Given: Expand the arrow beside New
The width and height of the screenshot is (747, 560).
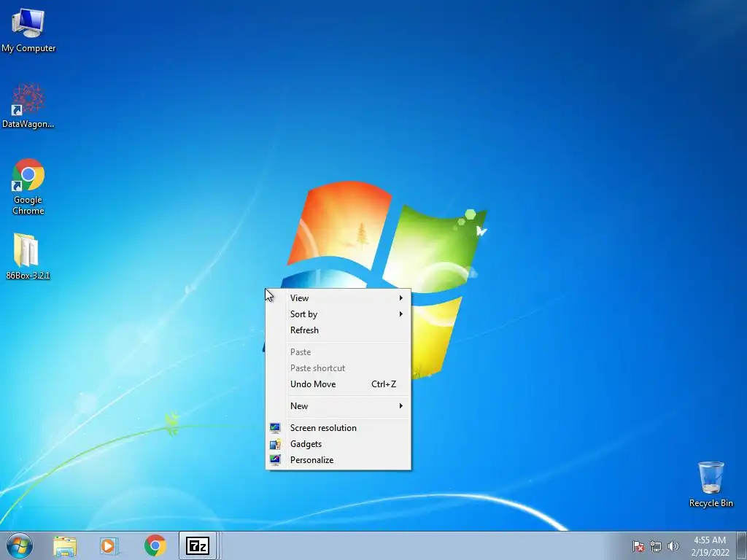Looking at the screenshot, I should coord(401,406).
